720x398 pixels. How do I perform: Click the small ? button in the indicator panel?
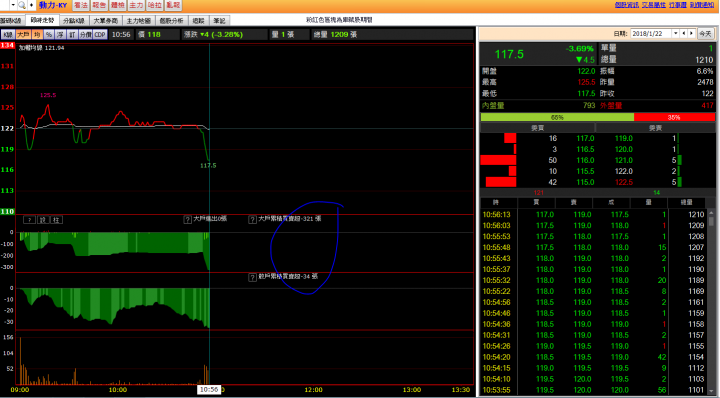[x=29, y=220]
